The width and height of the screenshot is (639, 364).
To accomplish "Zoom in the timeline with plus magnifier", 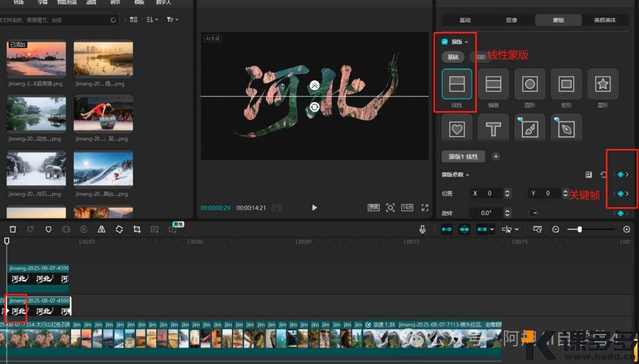I will pyautogui.click(x=627, y=229).
